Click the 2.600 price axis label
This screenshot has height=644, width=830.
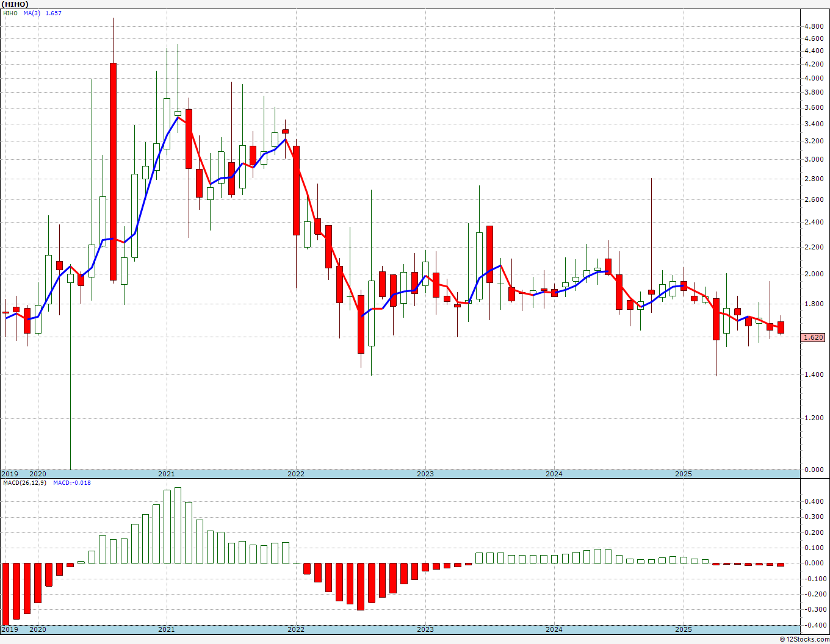[x=814, y=200]
